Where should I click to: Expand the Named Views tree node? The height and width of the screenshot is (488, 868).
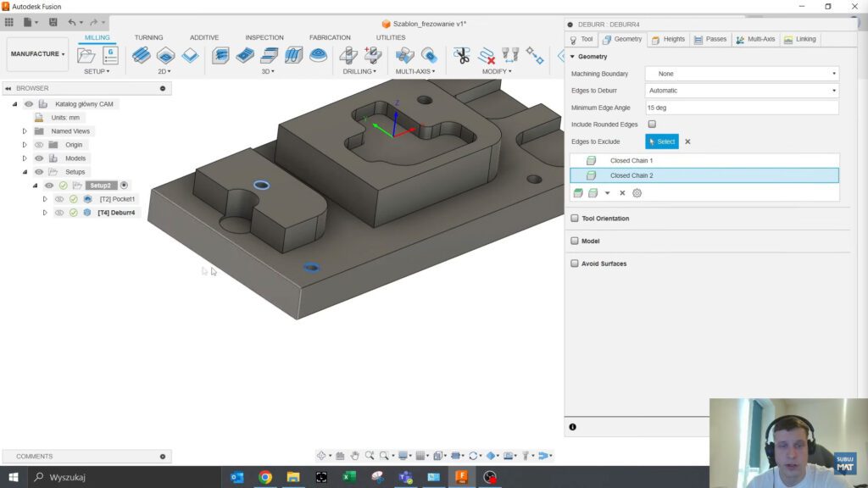pyautogui.click(x=25, y=131)
